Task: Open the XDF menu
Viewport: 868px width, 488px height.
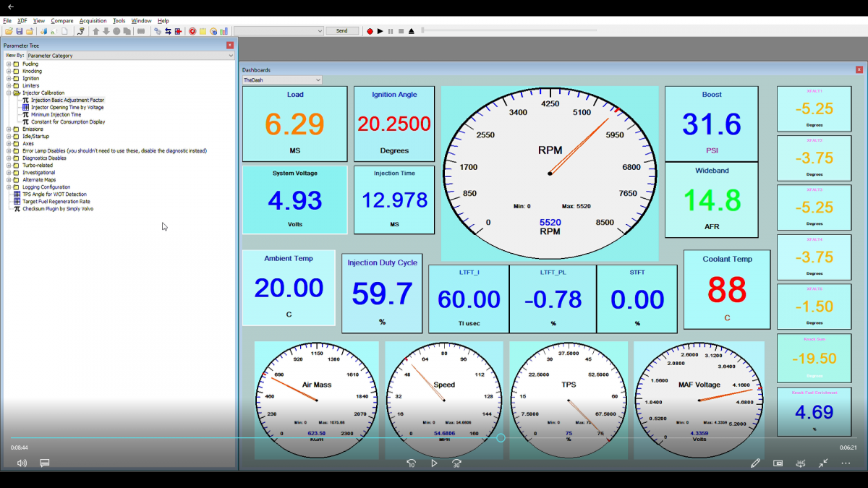Action: [x=22, y=21]
